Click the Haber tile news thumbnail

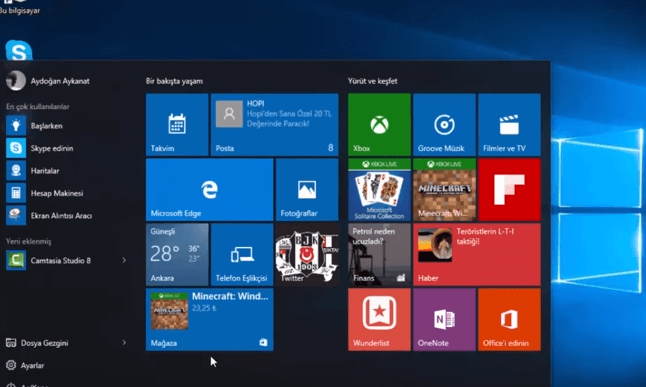pyautogui.click(x=435, y=245)
